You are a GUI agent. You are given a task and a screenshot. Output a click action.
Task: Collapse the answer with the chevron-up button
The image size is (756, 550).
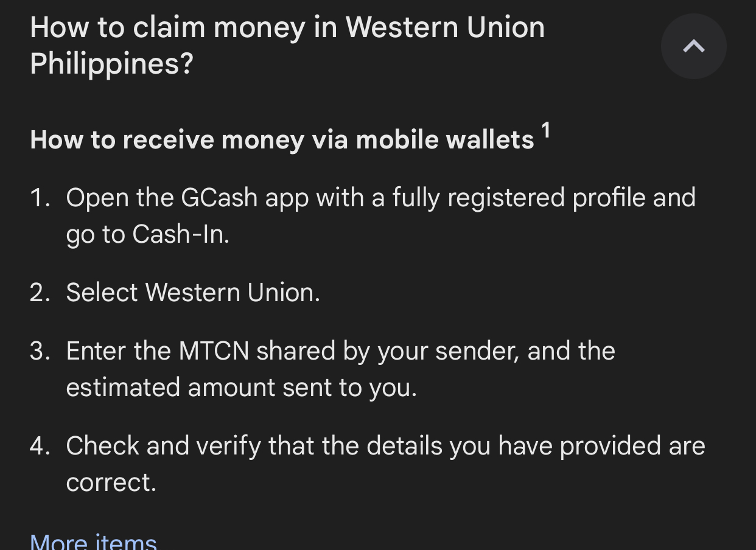(693, 46)
